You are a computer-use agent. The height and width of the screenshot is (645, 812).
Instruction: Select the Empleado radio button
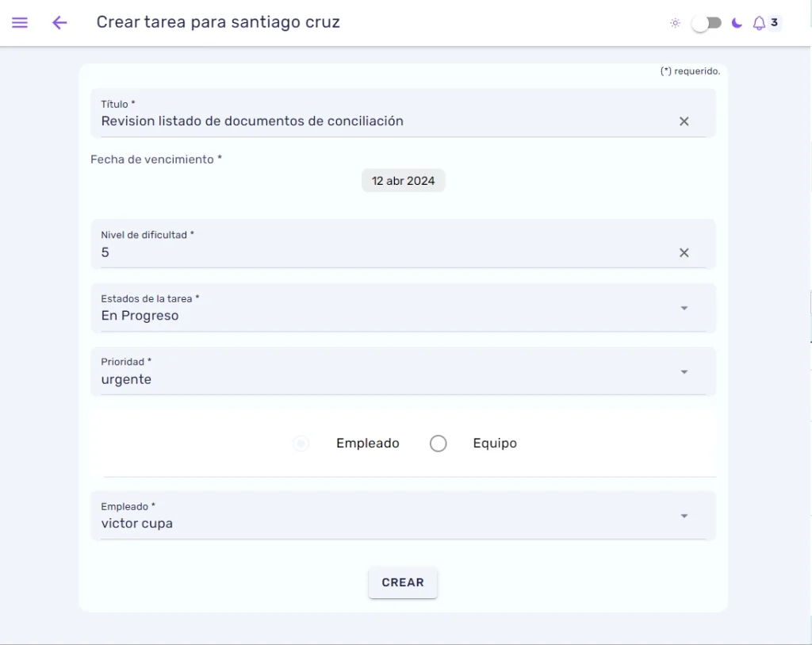[x=301, y=443]
